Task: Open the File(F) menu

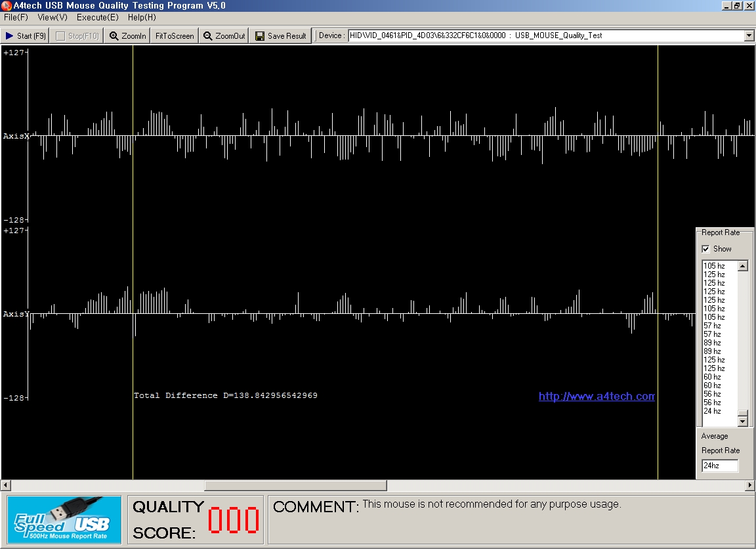Action: [16, 17]
